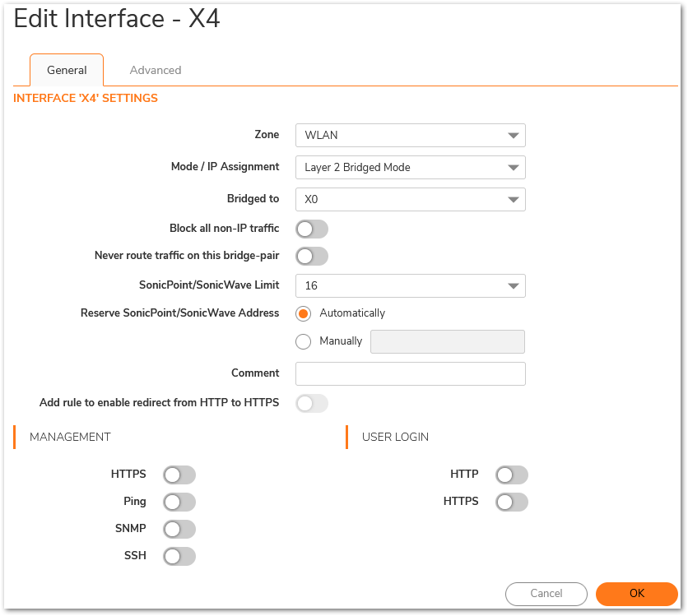
Task: Open the Bridged to dropdown
Action: [411, 199]
